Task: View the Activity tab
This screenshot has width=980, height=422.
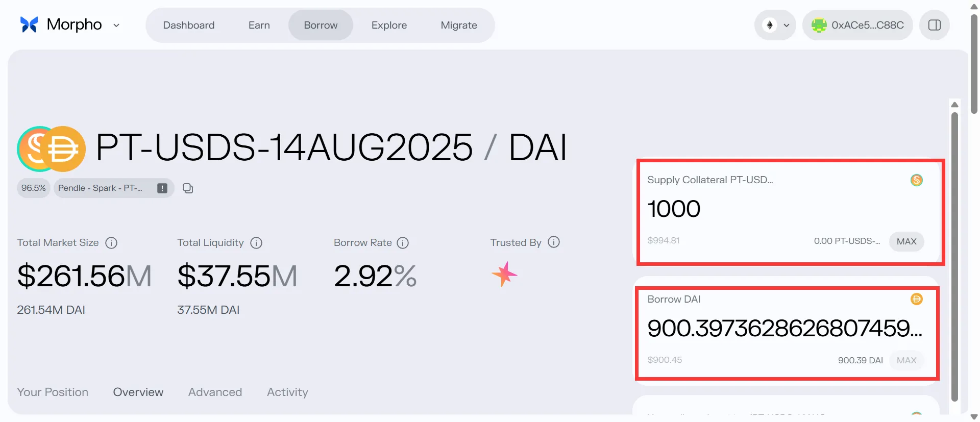Action: (x=287, y=392)
